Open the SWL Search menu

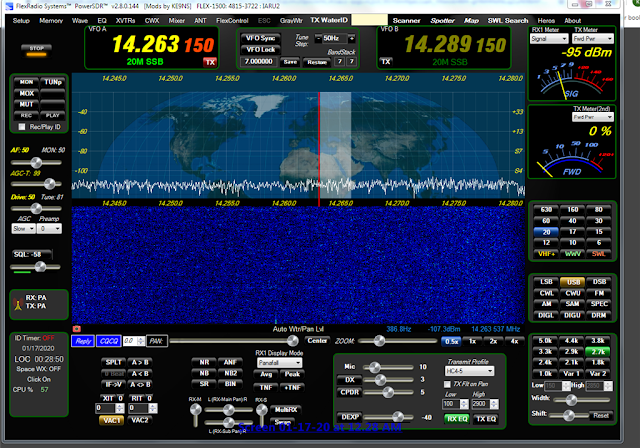tap(508, 20)
